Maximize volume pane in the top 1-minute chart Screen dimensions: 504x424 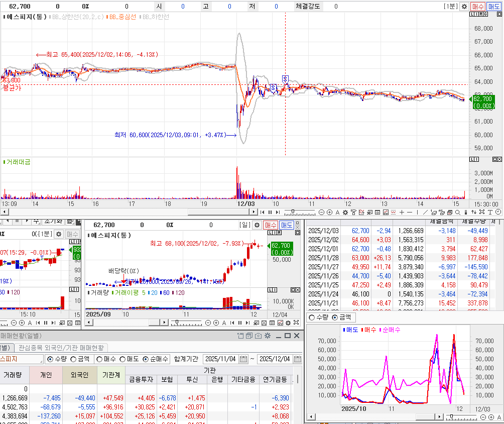494,159
